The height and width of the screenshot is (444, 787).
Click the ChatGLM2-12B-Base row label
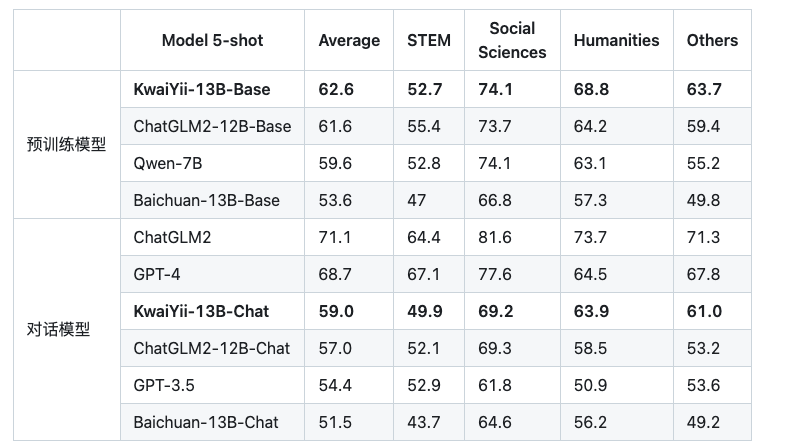point(212,126)
